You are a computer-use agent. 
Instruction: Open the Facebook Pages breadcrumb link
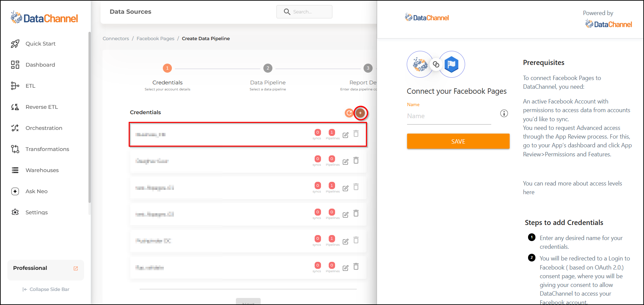[155, 39]
